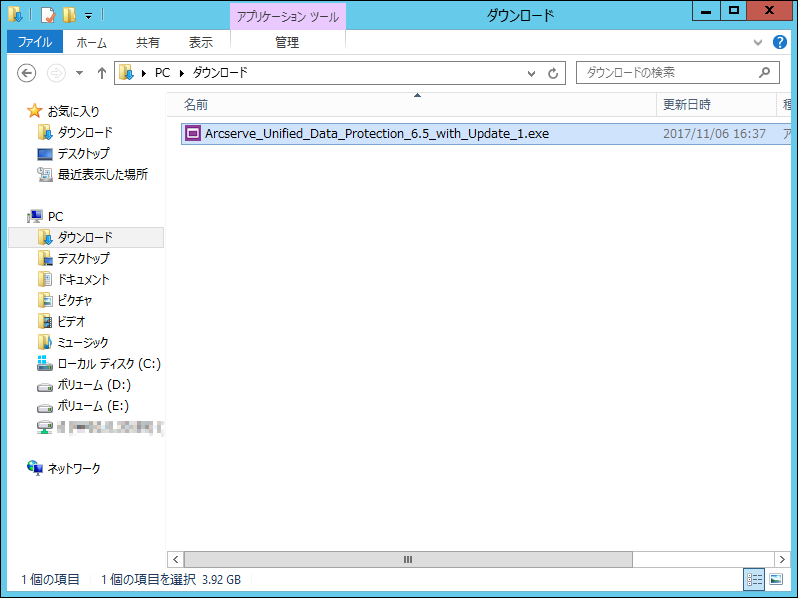Open the 管理 ribbon tab

287,43
